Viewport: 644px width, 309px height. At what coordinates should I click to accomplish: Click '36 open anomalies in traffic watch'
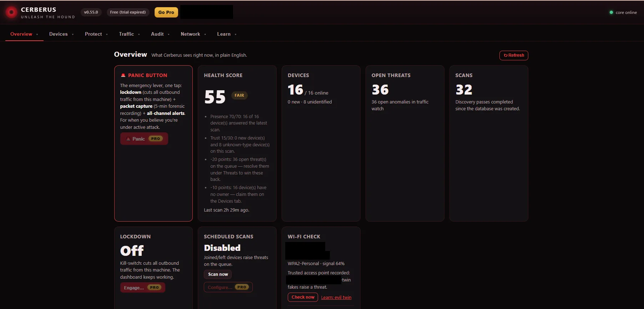point(400,105)
